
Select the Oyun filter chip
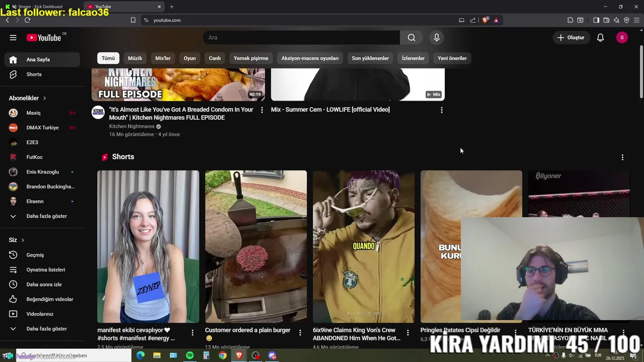[x=190, y=58]
